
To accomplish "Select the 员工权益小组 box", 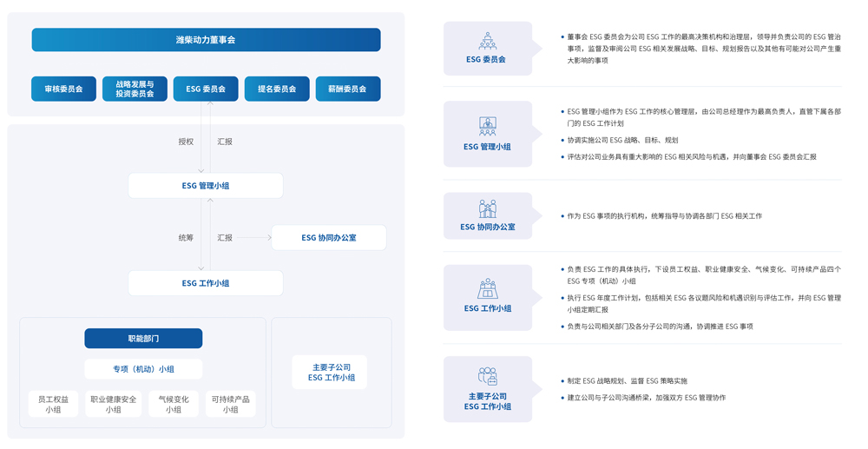I will click(53, 405).
